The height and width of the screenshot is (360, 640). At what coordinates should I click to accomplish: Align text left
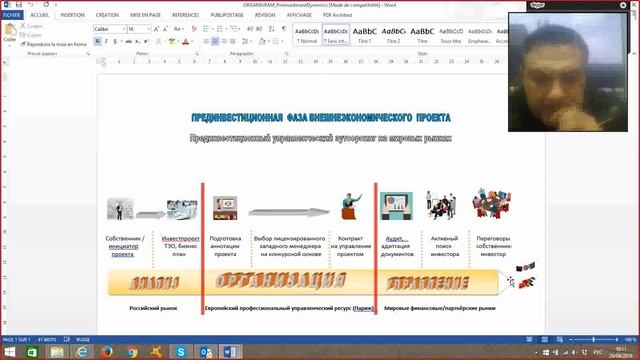click(206, 41)
